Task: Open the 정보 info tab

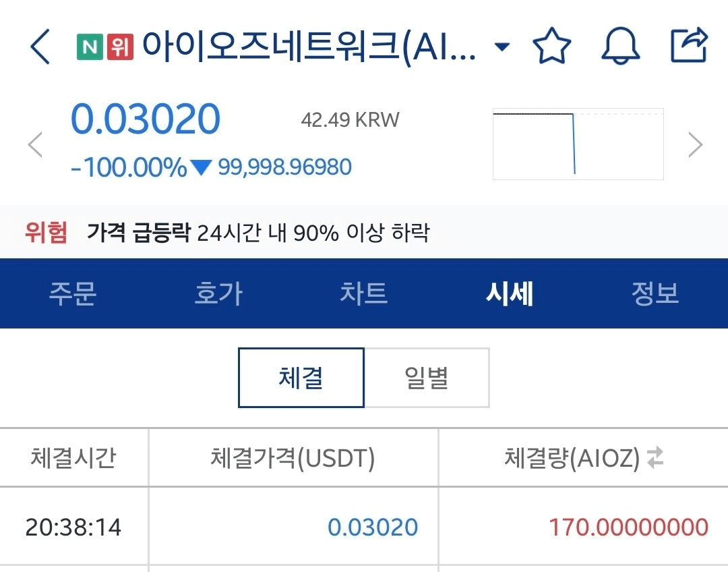Action: tap(655, 293)
